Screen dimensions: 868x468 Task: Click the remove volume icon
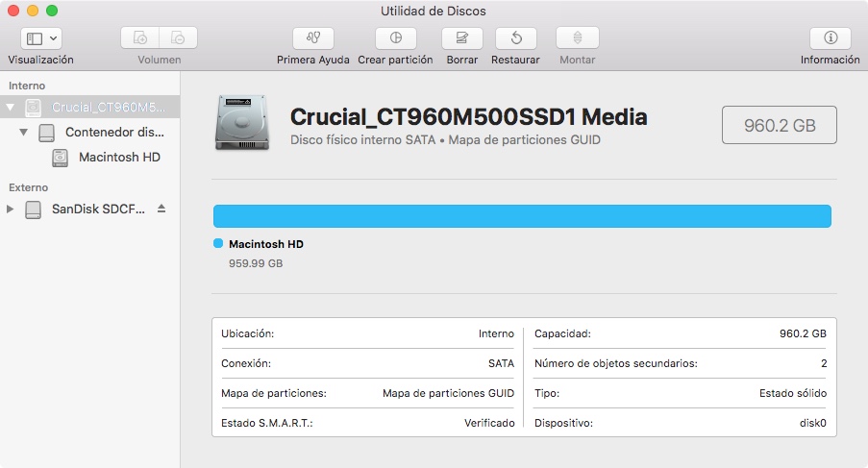coord(178,38)
